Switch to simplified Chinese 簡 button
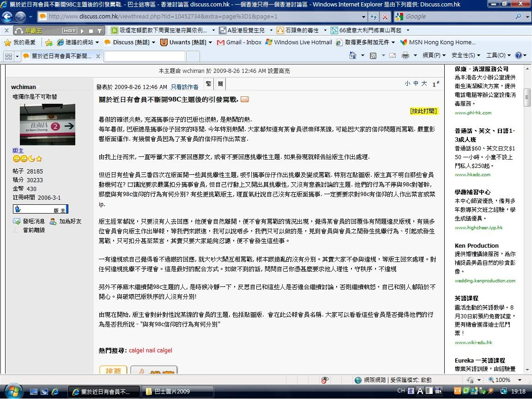Image resolution: width=532 pixels, height=399 pixels. pos(220,84)
